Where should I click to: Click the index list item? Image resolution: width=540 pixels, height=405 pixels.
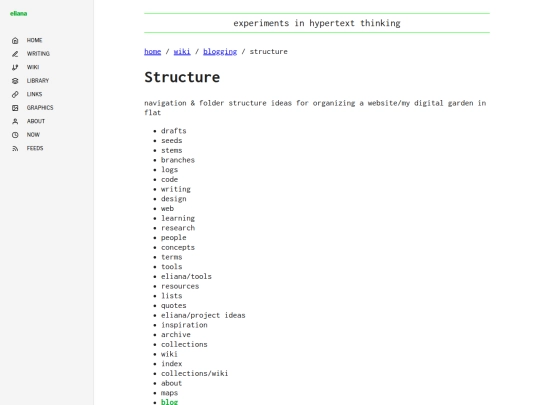pyautogui.click(x=172, y=364)
